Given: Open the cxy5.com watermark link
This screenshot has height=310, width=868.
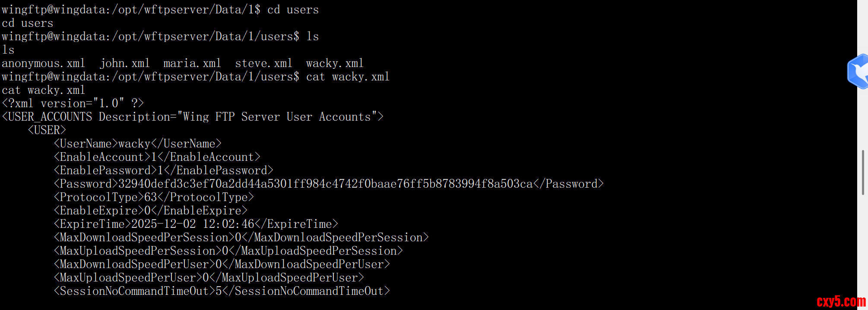Looking at the screenshot, I should coord(841,301).
